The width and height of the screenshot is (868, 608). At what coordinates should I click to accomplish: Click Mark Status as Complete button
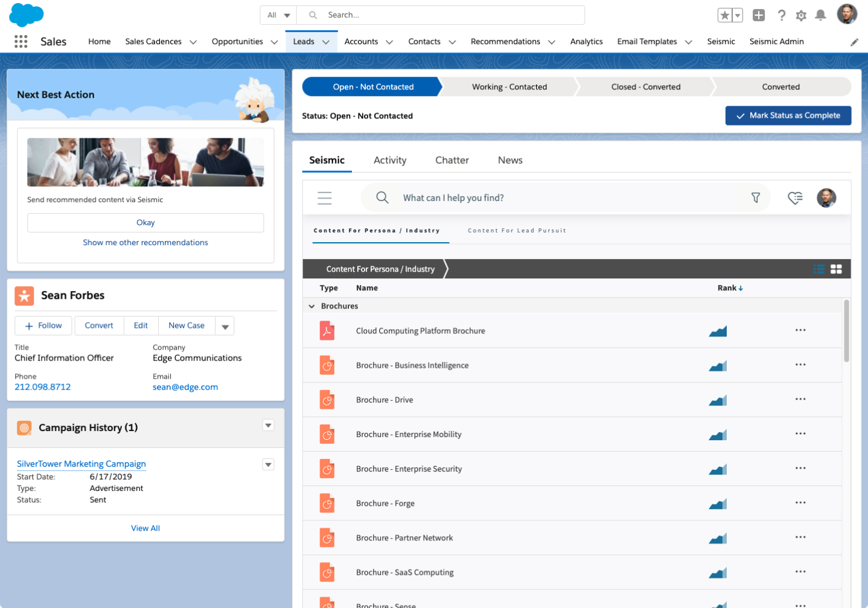[788, 115]
